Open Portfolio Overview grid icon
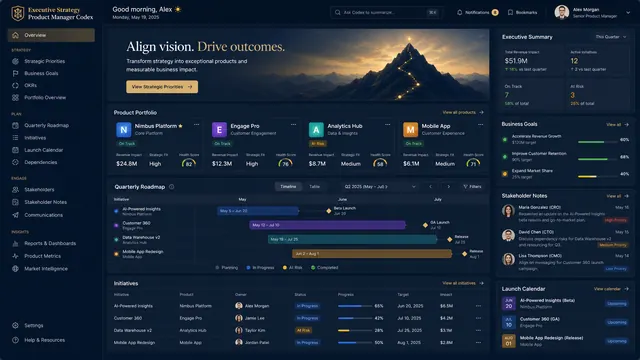Screen dimensions: 640x360 (x=16, y=98)
